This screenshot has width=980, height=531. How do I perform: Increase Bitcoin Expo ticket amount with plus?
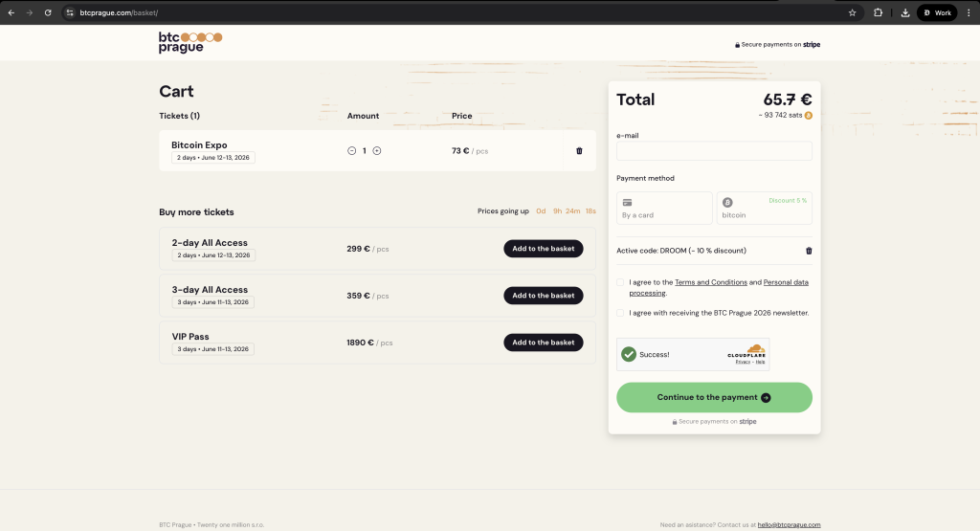377,150
